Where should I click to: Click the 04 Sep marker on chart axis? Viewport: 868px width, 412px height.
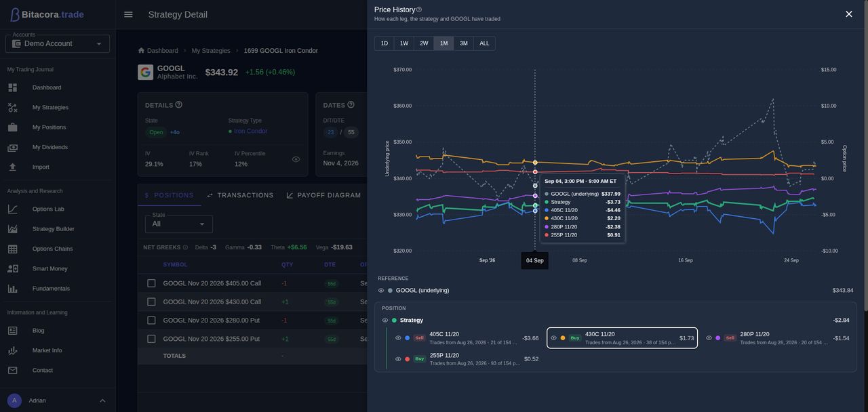pos(535,261)
